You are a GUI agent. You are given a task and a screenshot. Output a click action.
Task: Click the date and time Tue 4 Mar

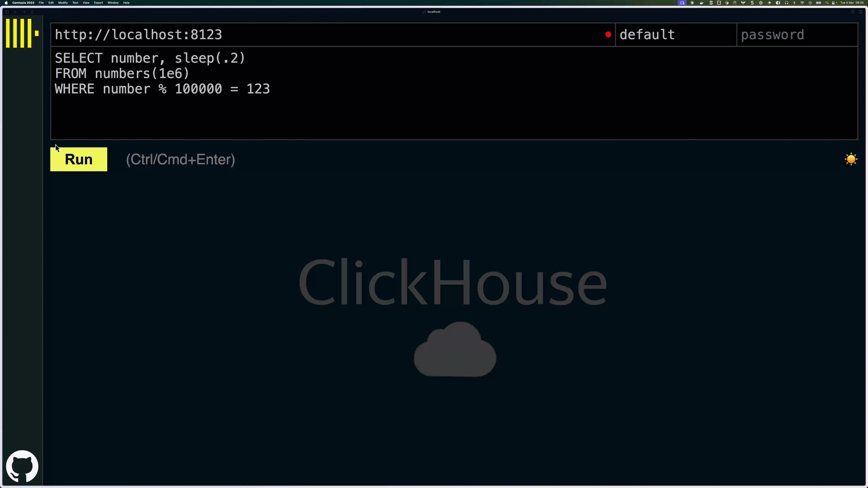coord(852,3)
